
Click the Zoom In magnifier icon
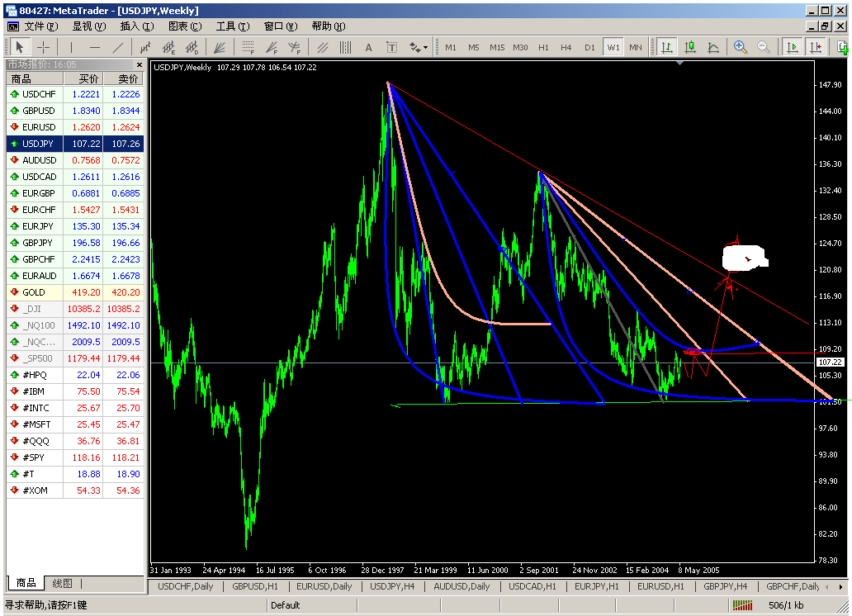741,47
